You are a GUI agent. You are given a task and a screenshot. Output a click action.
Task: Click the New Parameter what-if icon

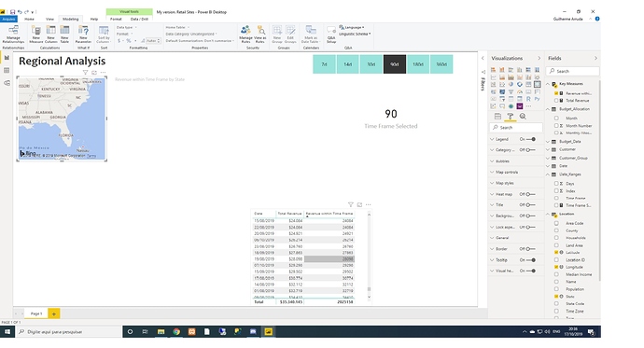[x=83, y=35]
